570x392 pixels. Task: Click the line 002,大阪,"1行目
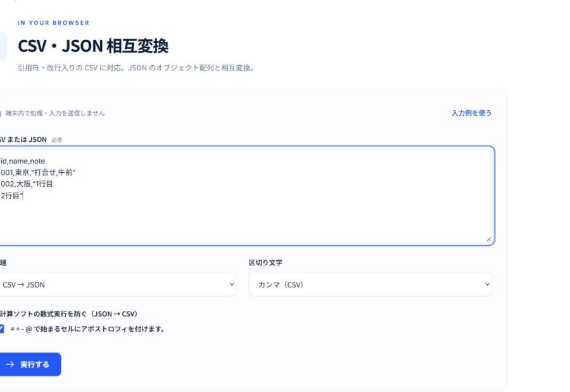27,184
